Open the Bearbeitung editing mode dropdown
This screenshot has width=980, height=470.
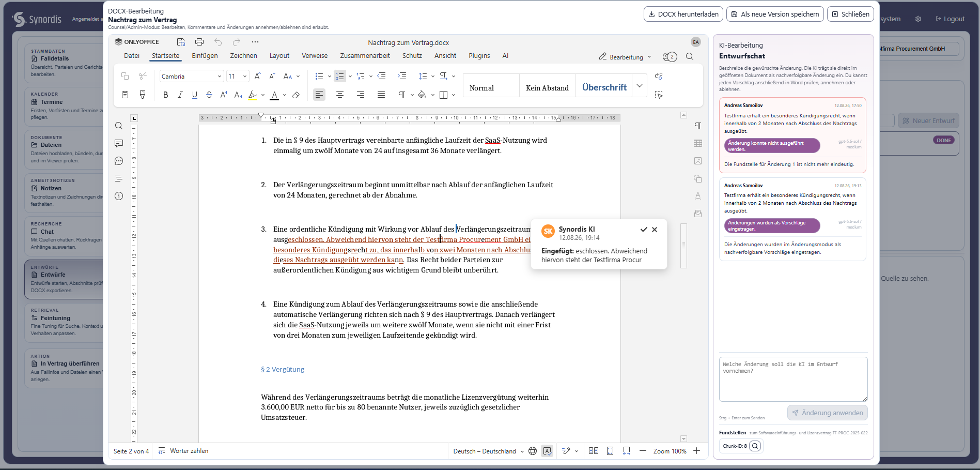pyautogui.click(x=625, y=57)
